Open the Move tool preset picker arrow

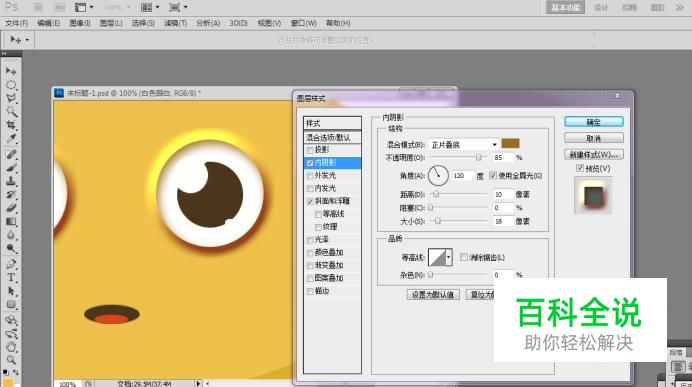(x=27, y=40)
